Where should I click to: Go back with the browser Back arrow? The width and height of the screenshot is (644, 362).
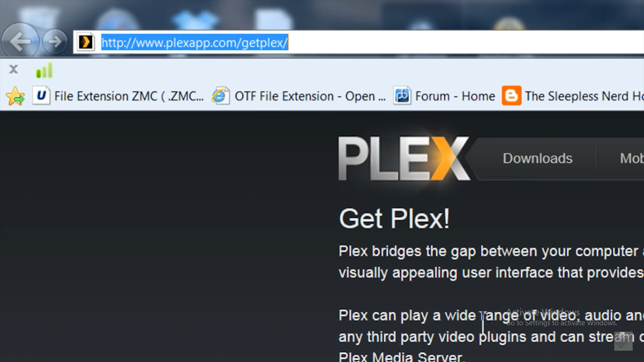tap(20, 42)
